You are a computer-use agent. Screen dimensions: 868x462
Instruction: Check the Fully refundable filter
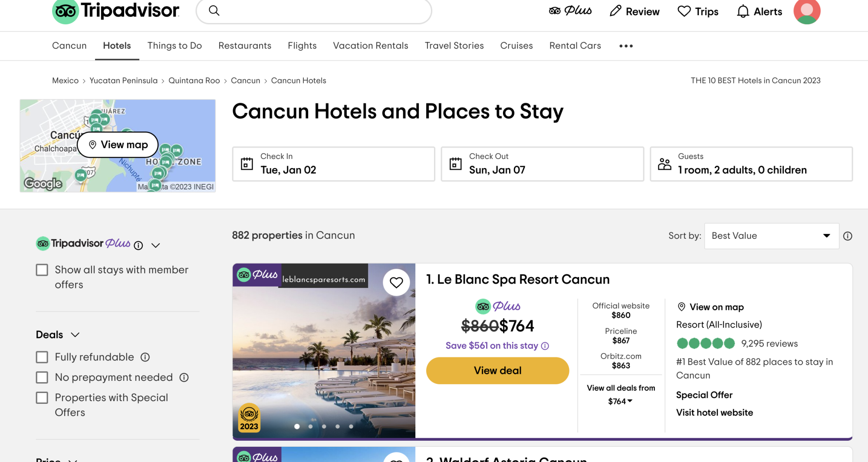click(42, 357)
